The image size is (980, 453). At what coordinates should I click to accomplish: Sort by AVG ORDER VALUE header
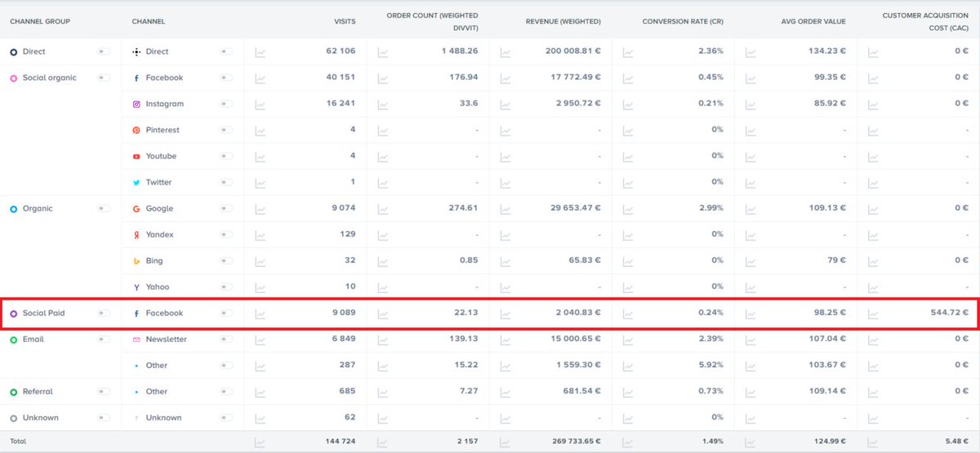coord(813,21)
